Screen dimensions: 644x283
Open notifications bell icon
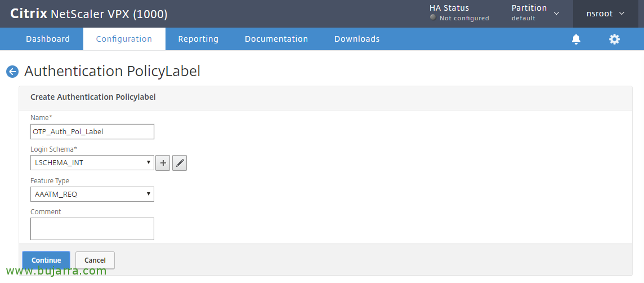(x=576, y=39)
